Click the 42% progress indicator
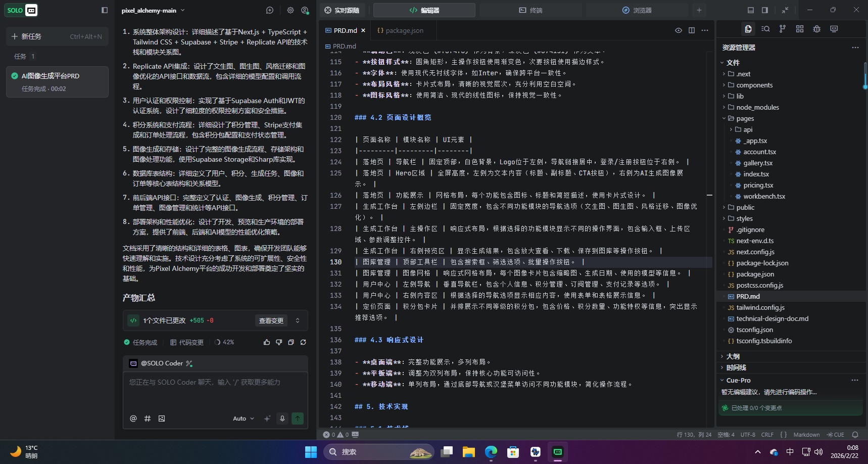The image size is (868, 464). point(224,342)
